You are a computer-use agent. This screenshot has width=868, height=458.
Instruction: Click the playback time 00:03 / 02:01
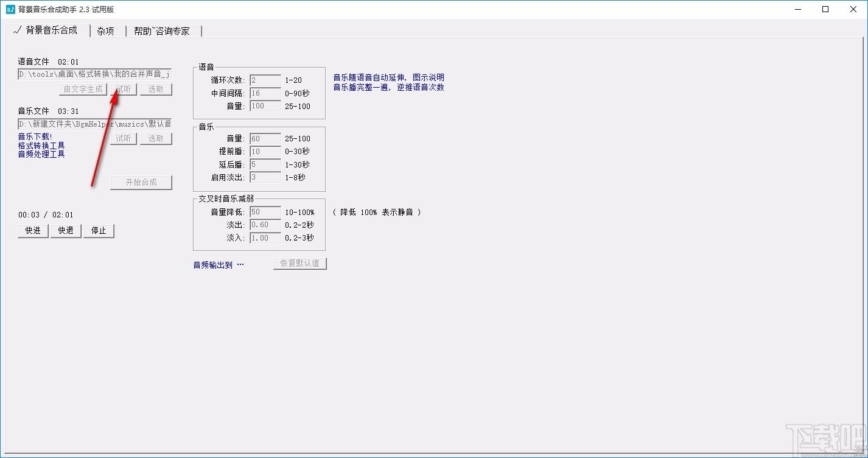46,215
